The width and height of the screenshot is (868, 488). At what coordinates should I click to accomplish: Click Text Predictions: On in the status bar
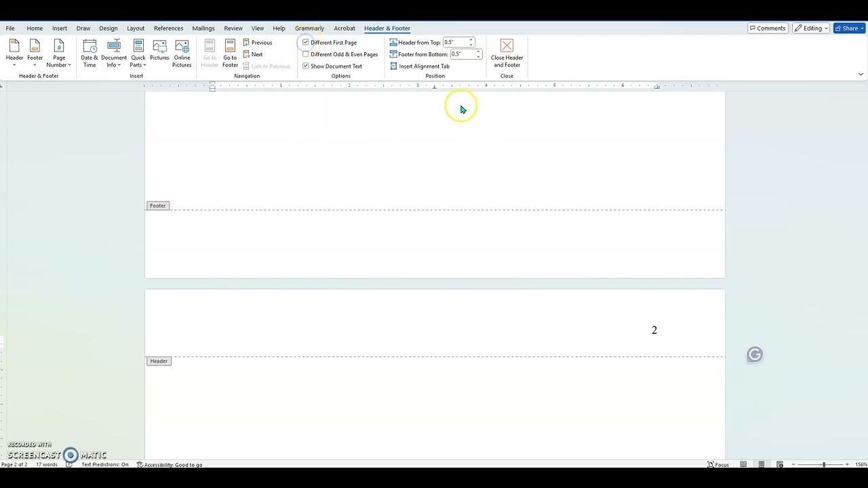[105, 464]
